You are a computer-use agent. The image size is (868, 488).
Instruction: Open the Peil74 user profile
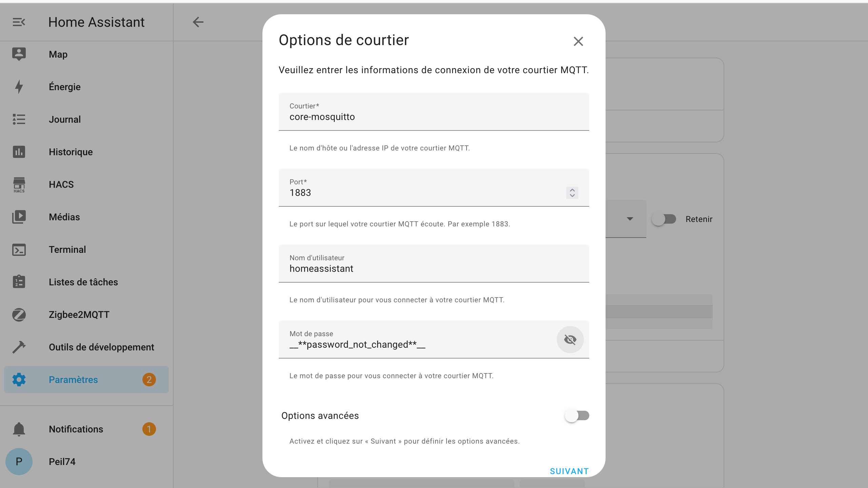[x=62, y=462]
